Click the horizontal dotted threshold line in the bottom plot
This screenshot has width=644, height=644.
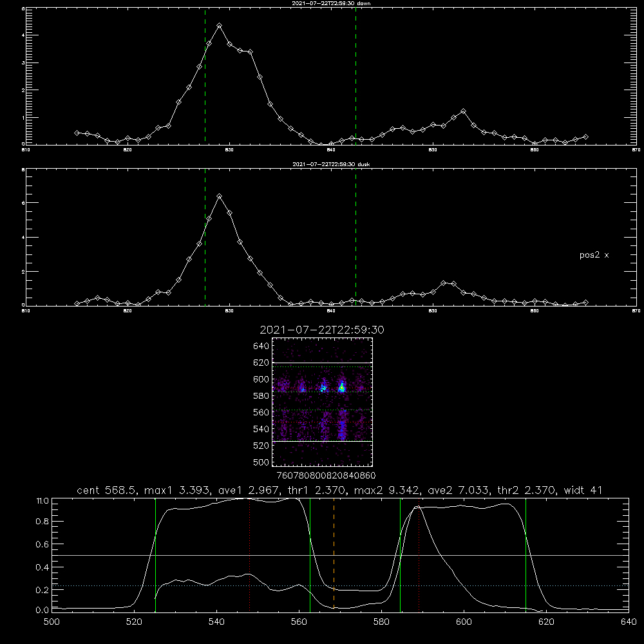(340, 585)
